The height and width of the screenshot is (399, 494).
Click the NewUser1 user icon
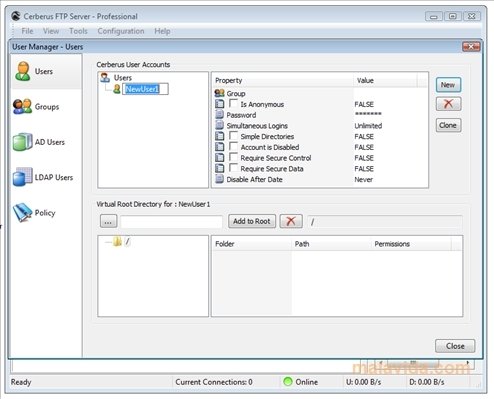[117, 89]
